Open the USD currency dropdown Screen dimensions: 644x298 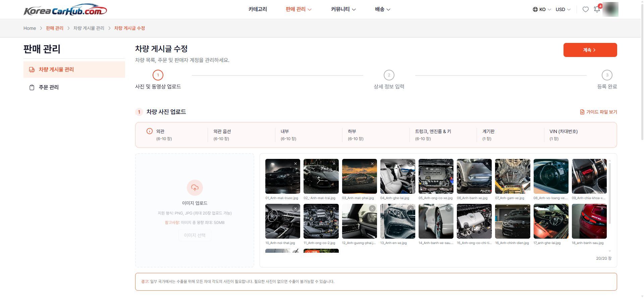[x=563, y=9]
